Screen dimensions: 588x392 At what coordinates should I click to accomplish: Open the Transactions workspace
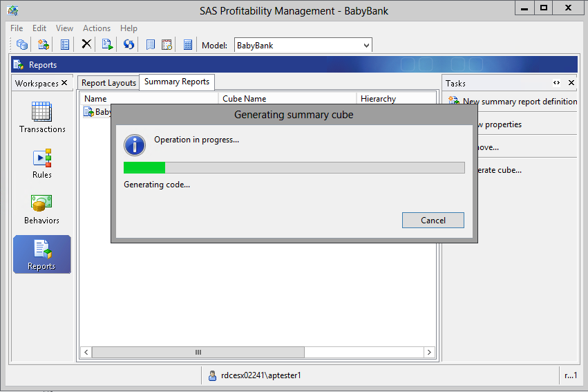tap(42, 117)
